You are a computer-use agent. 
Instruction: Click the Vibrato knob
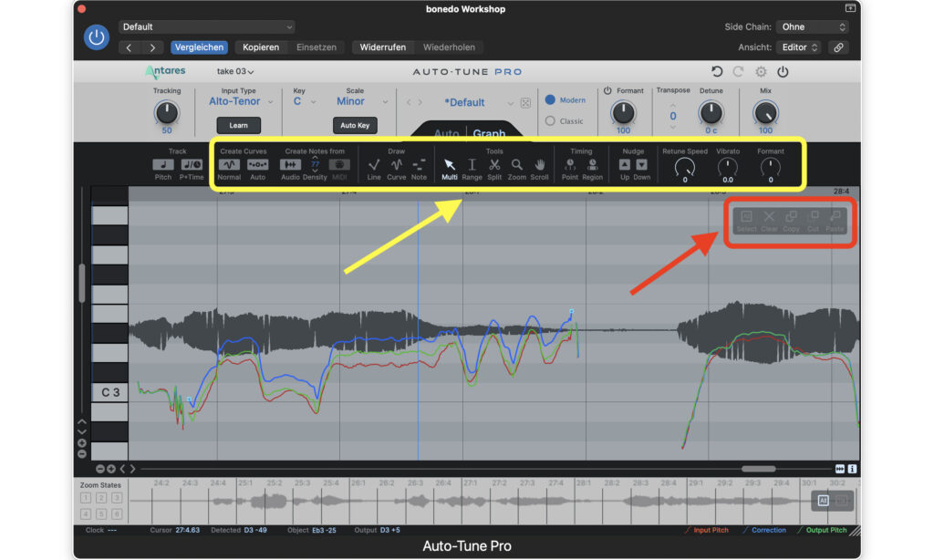pos(727,168)
